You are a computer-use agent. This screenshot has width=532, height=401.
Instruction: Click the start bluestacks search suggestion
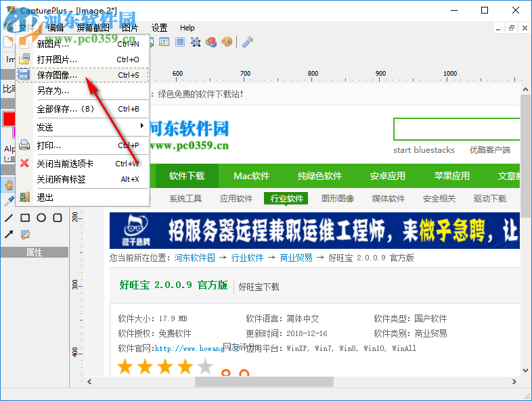pos(424,150)
